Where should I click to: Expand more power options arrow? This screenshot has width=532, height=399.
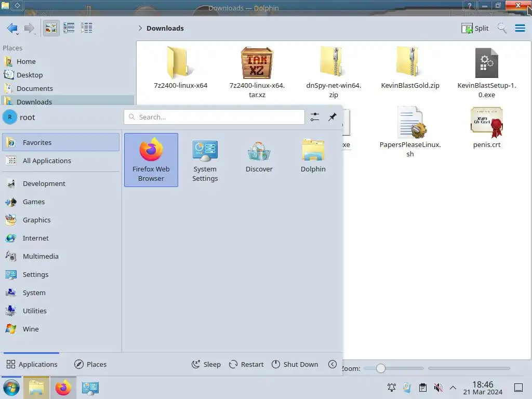[x=332, y=364]
